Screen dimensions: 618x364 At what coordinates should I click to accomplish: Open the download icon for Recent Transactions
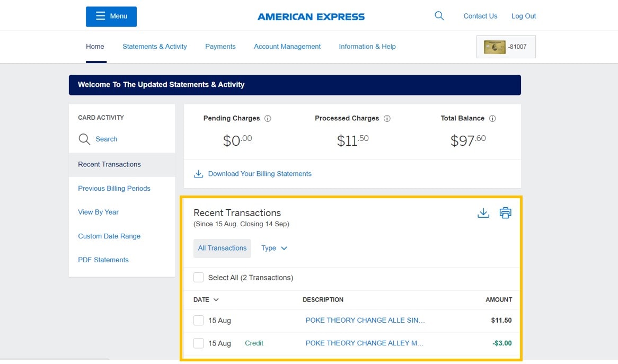pyautogui.click(x=483, y=212)
